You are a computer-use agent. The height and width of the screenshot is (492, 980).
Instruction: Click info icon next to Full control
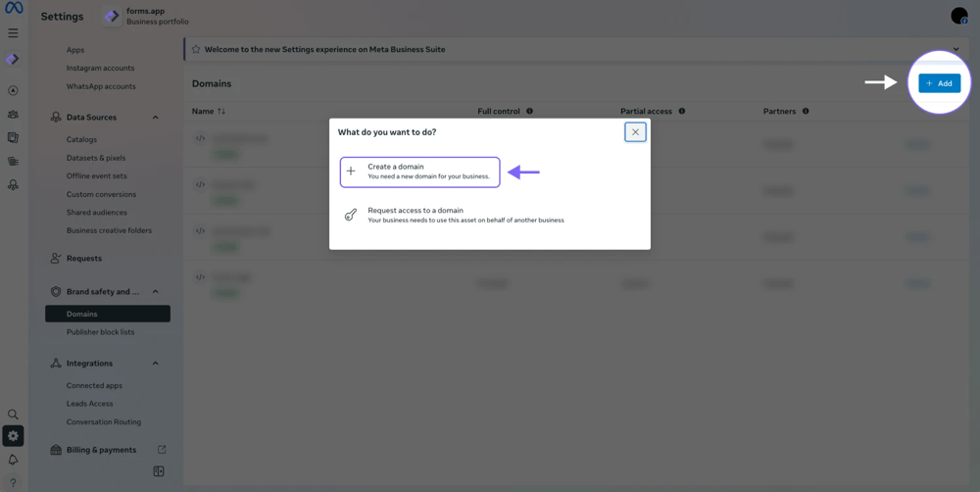pyautogui.click(x=529, y=112)
